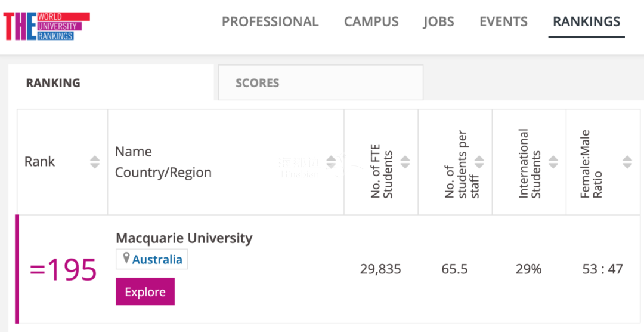Go to the JOBS section

(438, 22)
